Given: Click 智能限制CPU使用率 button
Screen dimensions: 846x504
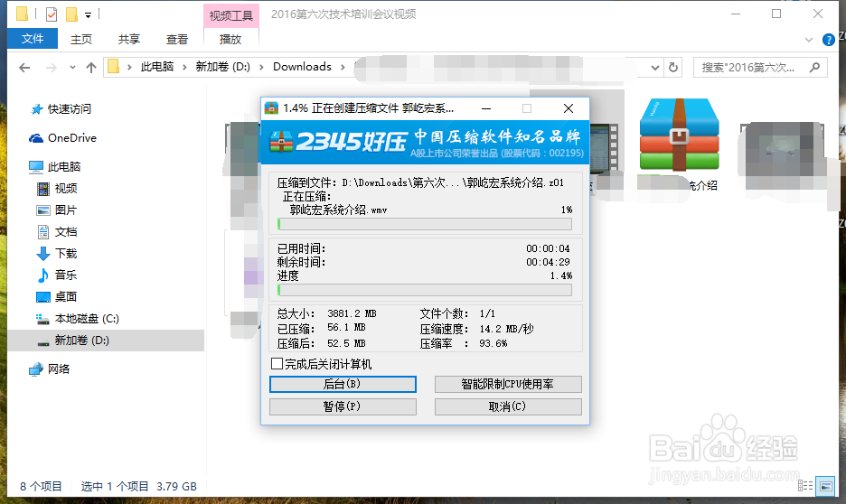Looking at the screenshot, I should pos(508,384).
